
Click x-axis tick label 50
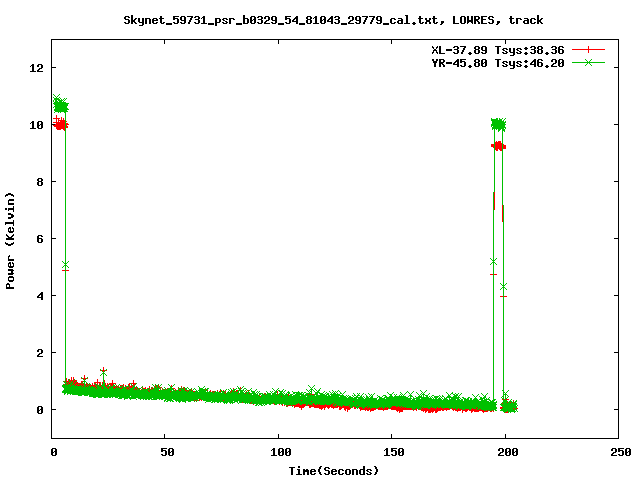167,452
